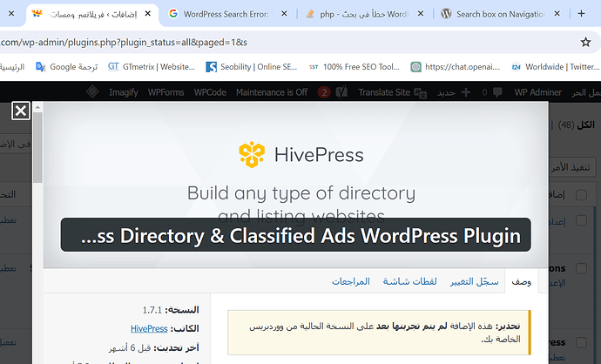Open WPCode admin bar menu
This screenshot has height=364, width=601.
click(210, 92)
